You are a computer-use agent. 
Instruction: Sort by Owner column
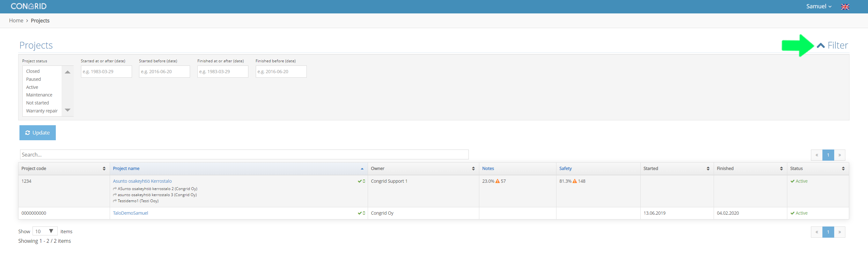click(x=423, y=169)
